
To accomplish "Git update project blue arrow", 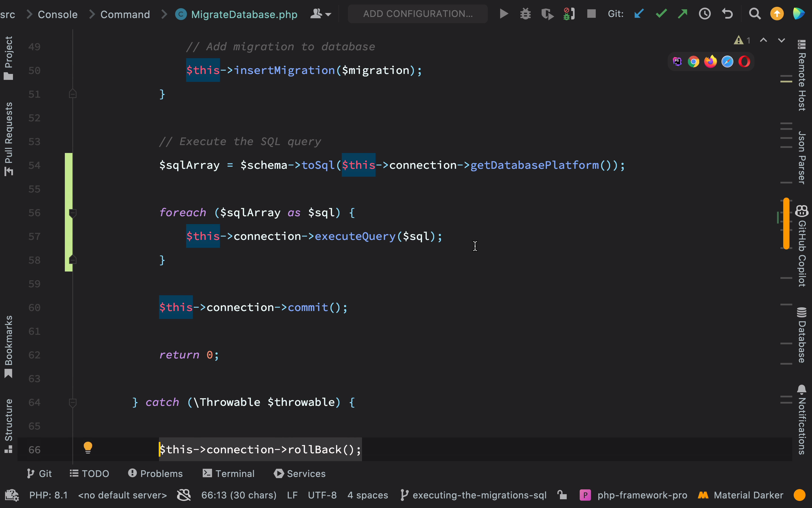I will (x=639, y=14).
